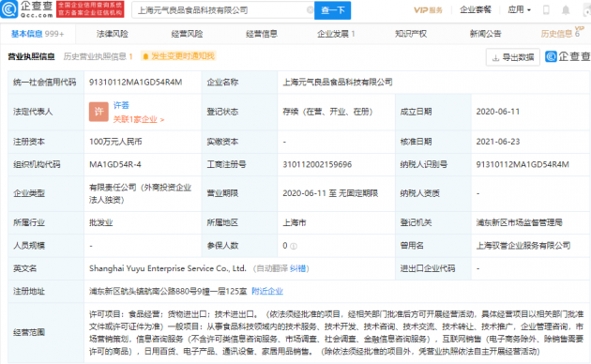Expand the 应用 dropdown menu
591x364 pixels.
[x=519, y=9]
